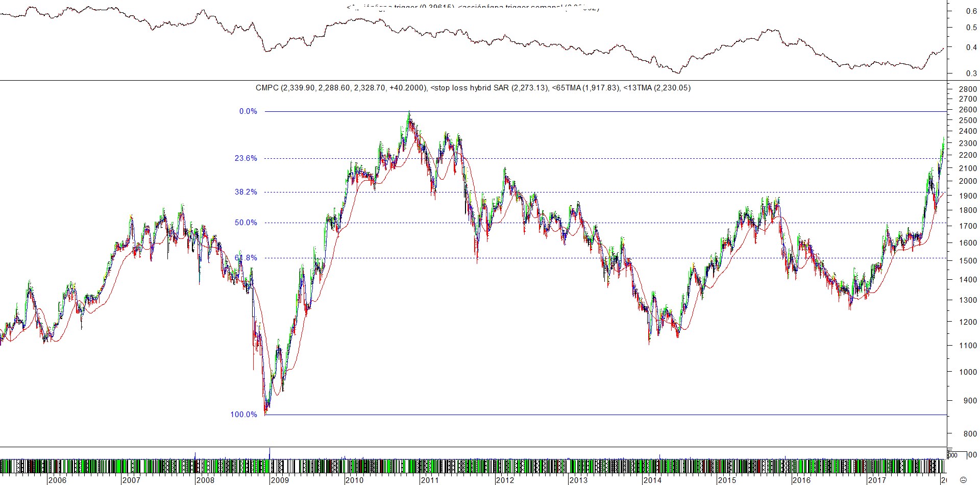Select 2011 on the time axis
Image resolution: width=980 pixels, height=485 pixels.
point(429,480)
